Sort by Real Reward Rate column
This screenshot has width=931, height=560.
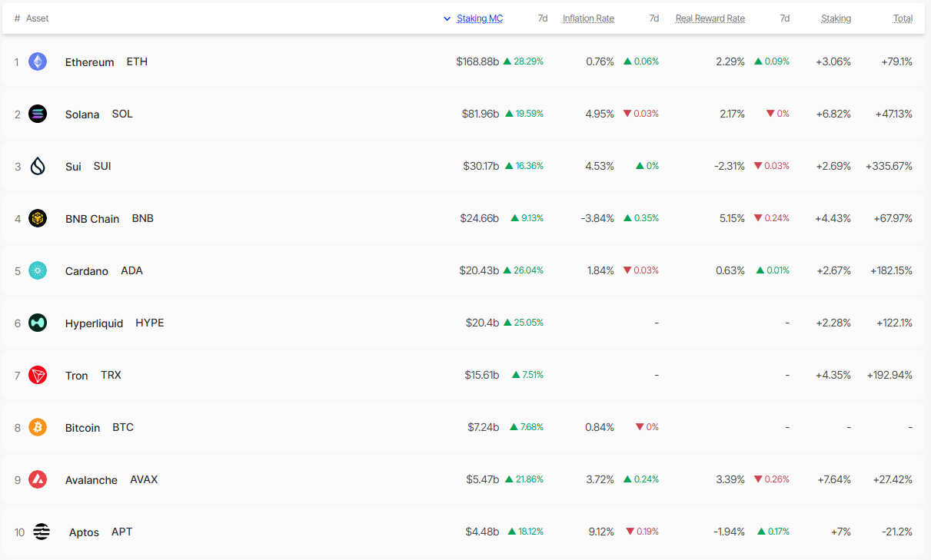pyautogui.click(x=710, y=18)
